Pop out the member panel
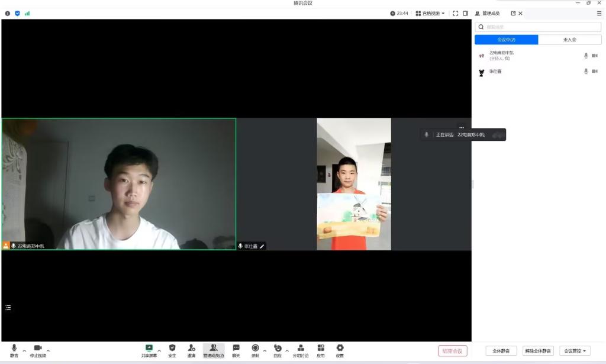The width and height of the screenshot is (606, 364). (x=513, y=14)
